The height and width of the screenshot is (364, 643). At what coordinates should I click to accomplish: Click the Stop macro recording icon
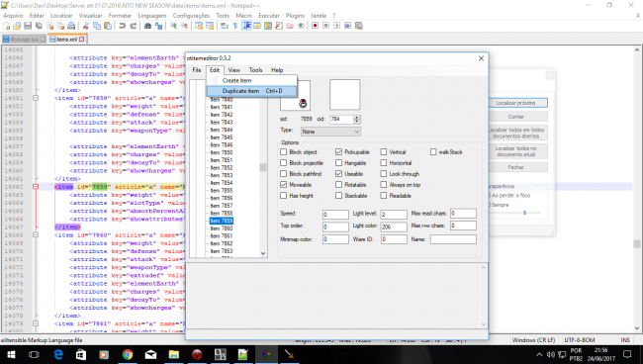pyautogui.click(x=326, y=26)
